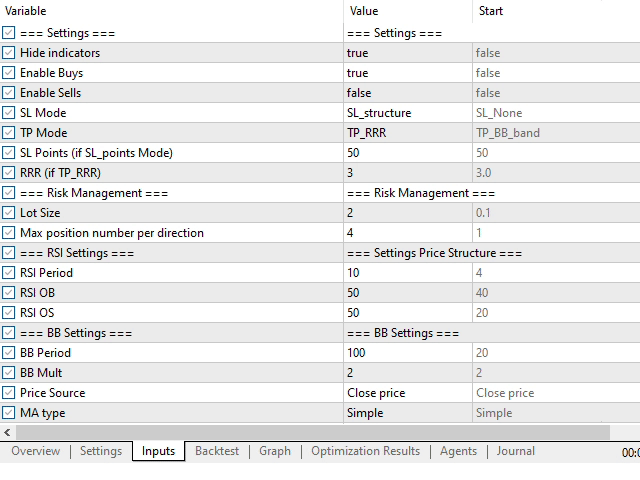Open the Agents tab
The width and height of the screenshot is (640, 480).
[x=458, y=451]
